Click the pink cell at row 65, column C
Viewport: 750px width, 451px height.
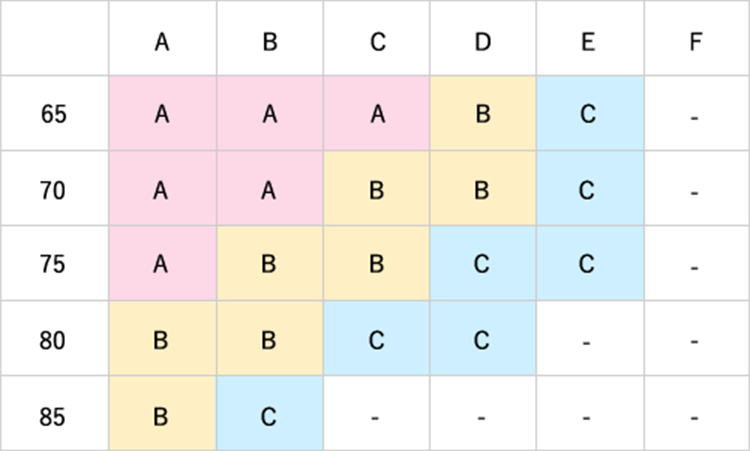tap(376, 114)
